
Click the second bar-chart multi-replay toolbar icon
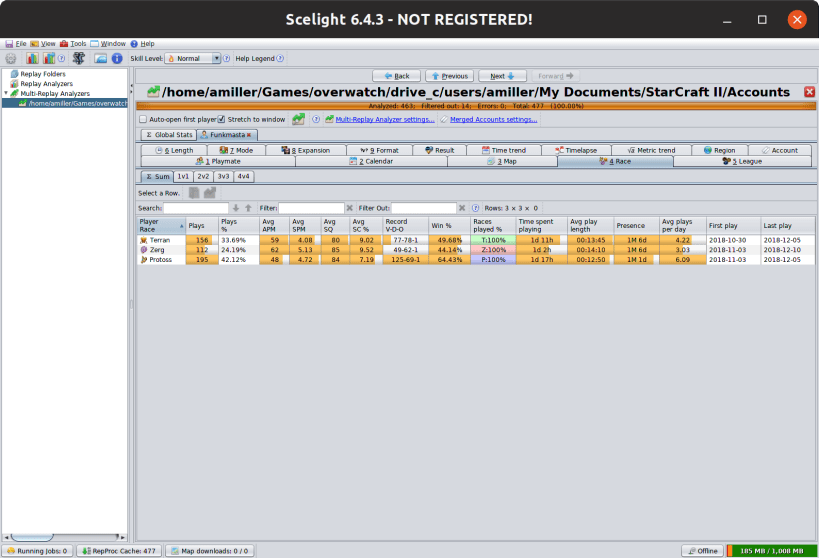tap(49, 59)
